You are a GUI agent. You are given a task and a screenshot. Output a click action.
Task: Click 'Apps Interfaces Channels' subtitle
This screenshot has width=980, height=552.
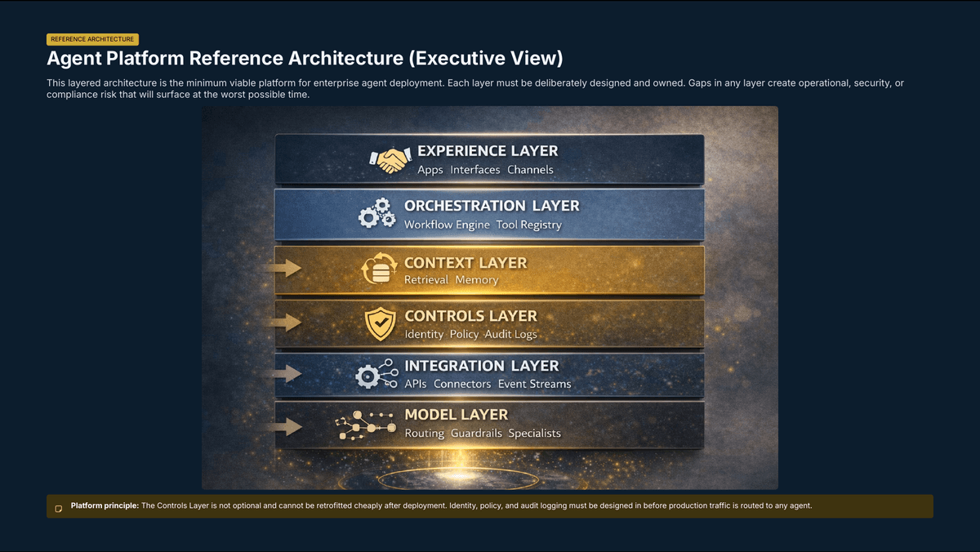click(x=485, y=170)
